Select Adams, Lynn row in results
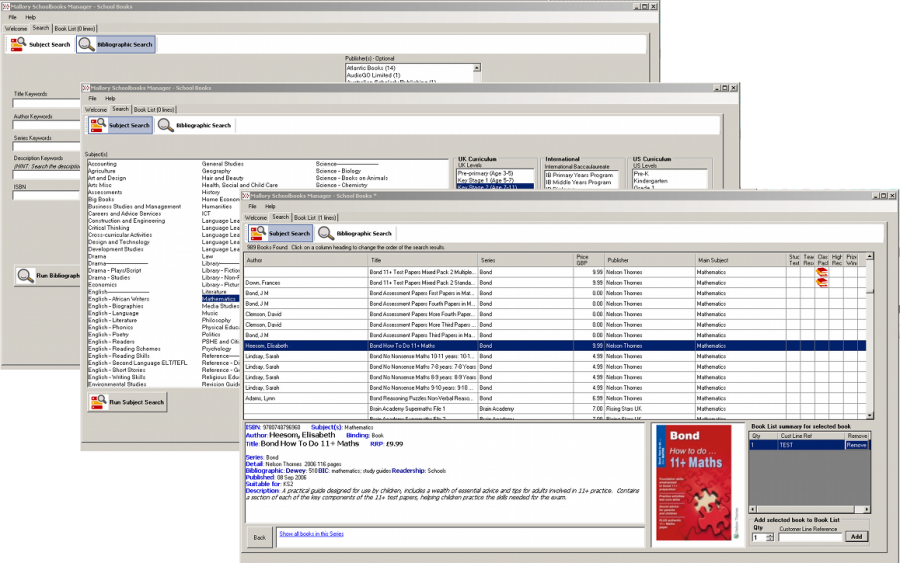Image resolution: width=900 pixels, height=563 pixels. click(x=554, y=398)
